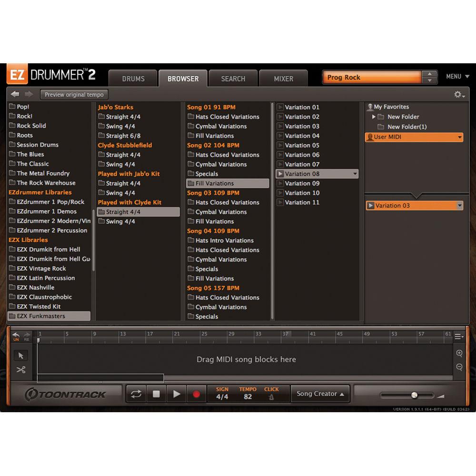Open The Rock Warehouse folder
The height and width of the screenshot is (476, 476).
pyautogui.click(x=42, y=183)
